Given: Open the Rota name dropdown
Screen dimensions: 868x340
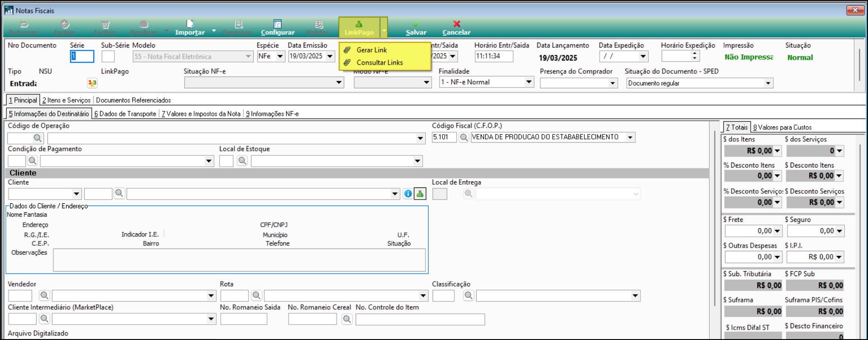Looking at the screenshot, I should (x=423, y=296).
